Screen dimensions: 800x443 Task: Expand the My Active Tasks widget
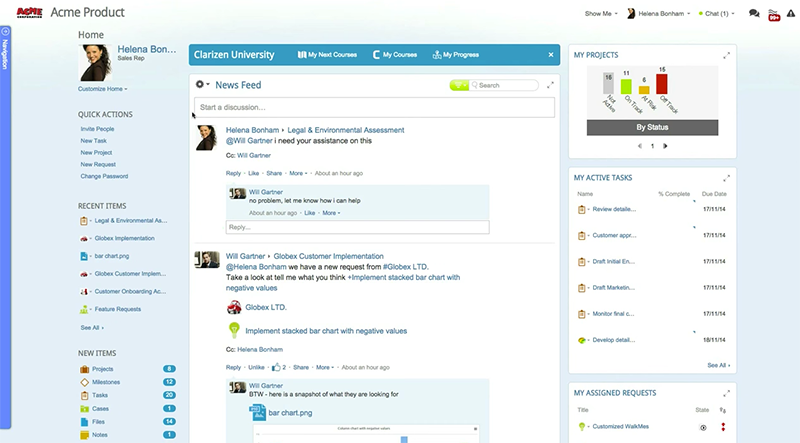pyautogui.click(x=727, y=178)
